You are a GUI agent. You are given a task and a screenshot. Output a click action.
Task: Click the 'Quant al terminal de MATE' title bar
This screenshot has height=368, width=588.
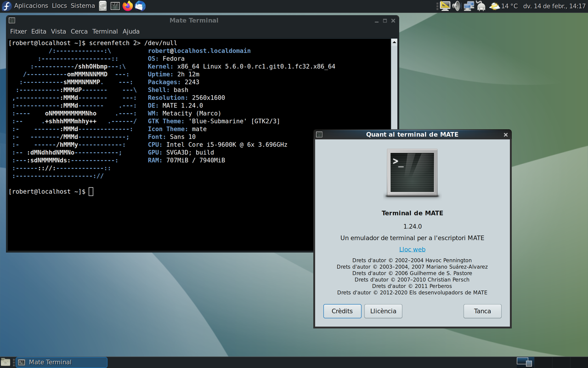(412, 134)
